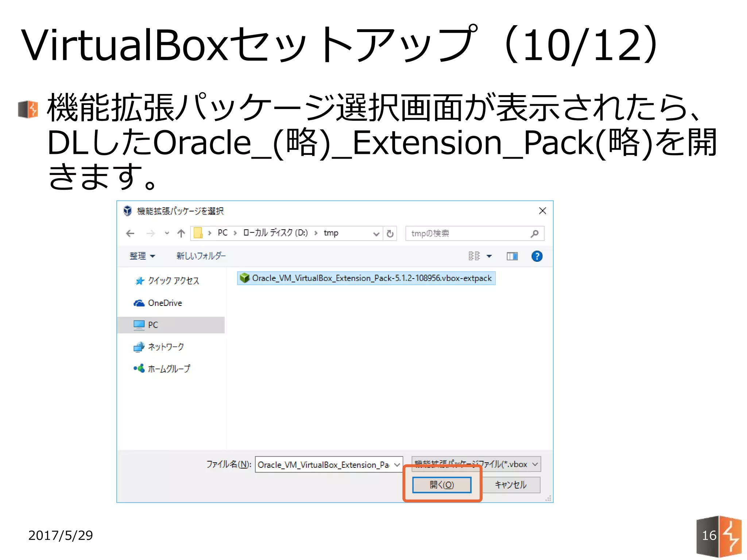Click the chevron between PC and ローカル ディスク
This screenshot has height=560, width=747.
point(235,233)
